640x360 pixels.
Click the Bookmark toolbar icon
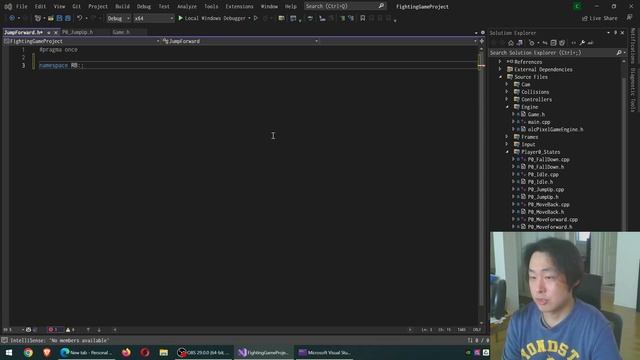(362, 18)
